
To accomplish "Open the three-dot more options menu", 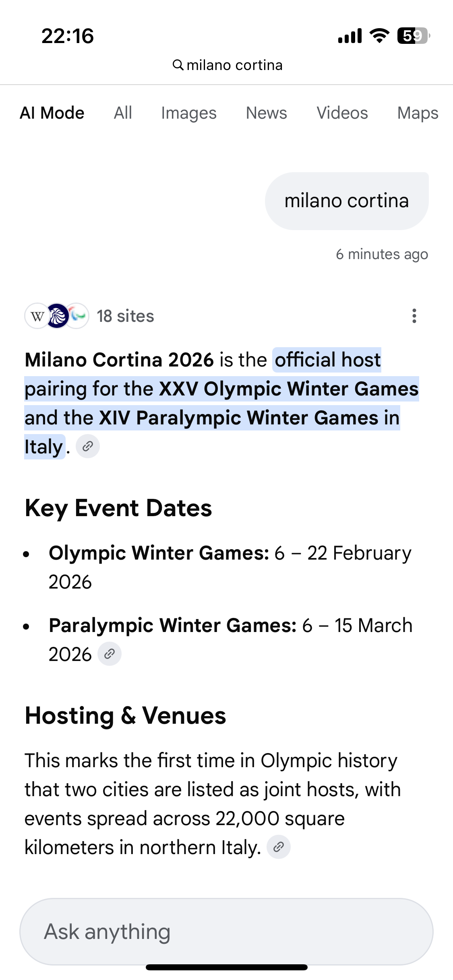I will [x=414, y=316].
